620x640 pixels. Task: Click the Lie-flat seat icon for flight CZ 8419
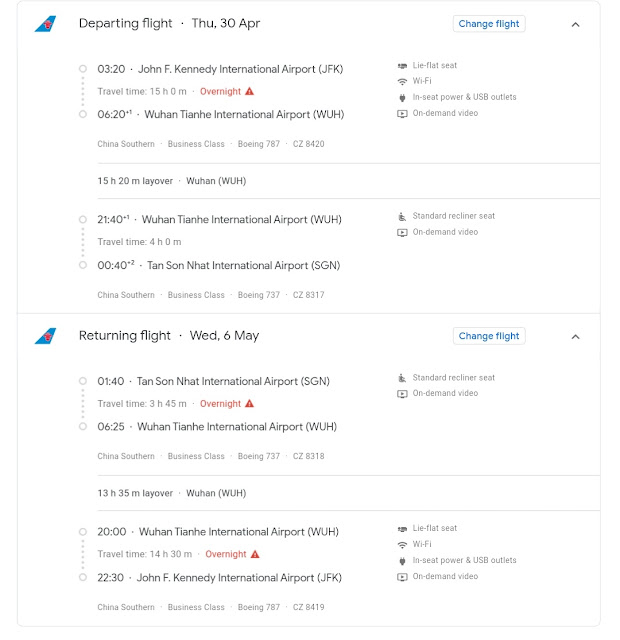click(402, 529)
